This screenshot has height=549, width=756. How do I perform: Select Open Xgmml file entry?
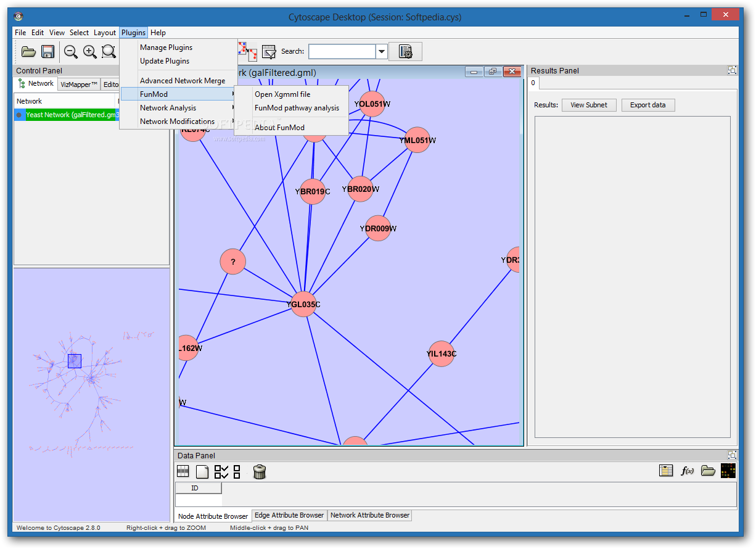coord(291,94)
